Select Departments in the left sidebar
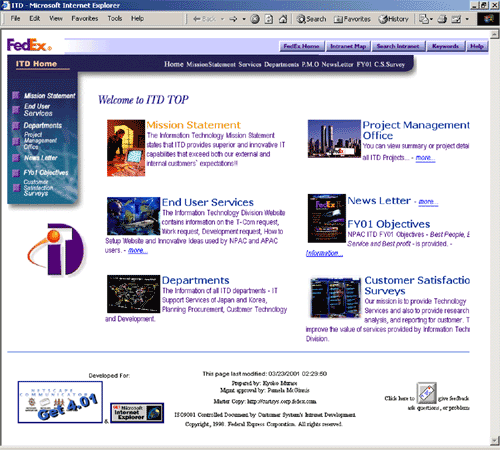500x450 pixels. click(43, 126)
